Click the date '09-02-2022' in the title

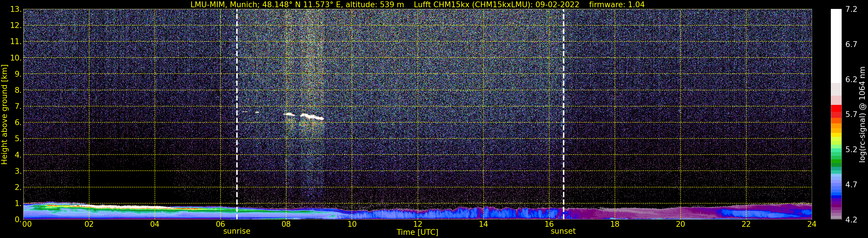click(557, 5)
